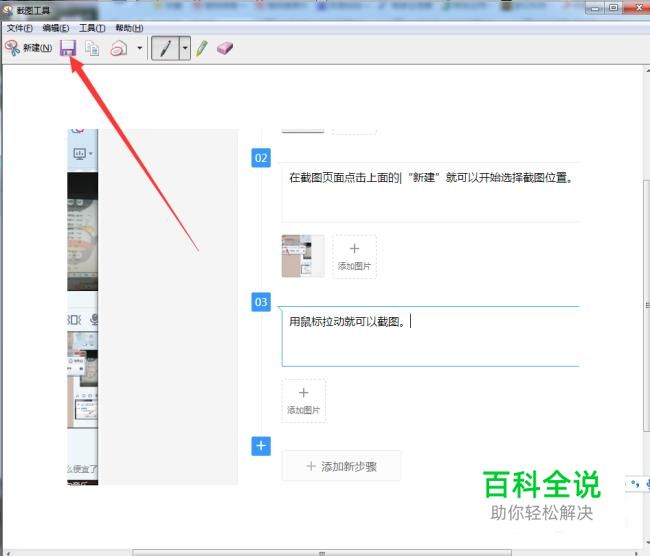
Task: Click the step 03 text field
Action: [430, 336]
